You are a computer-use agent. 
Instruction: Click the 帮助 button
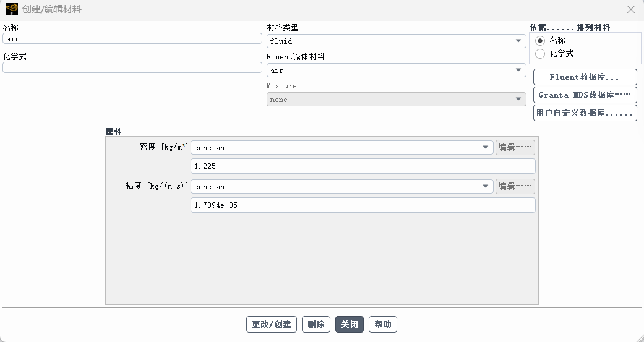click(383, 324)
